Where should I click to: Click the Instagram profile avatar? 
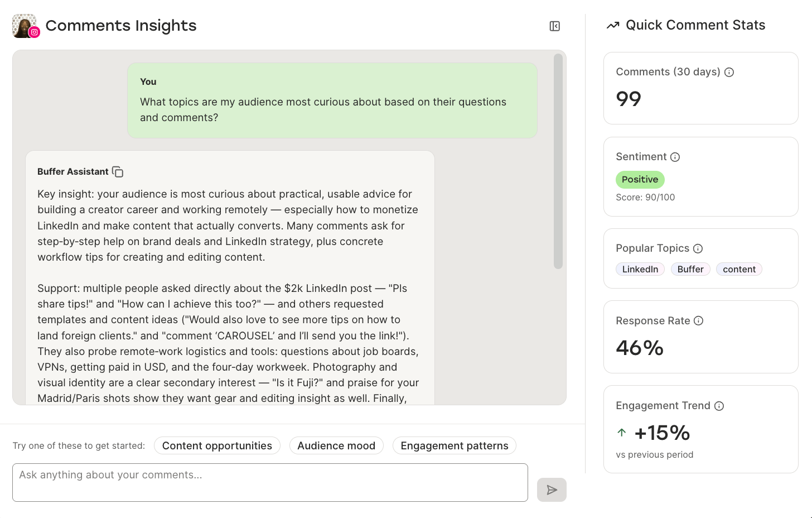tap(25, 26)
